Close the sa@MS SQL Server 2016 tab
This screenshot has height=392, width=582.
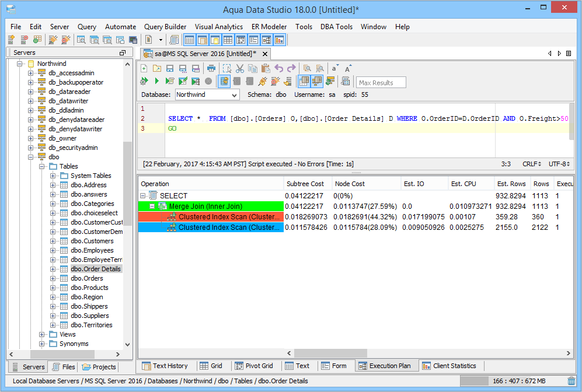point(265,54)
